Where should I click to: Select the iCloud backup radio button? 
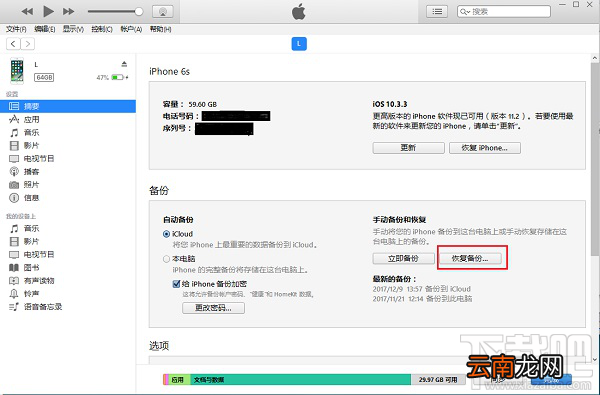pyautogui.click(x=166, y=234)
